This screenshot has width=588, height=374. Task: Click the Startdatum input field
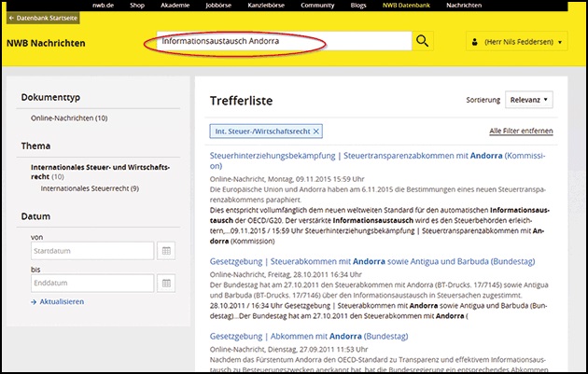click(91, 250)
